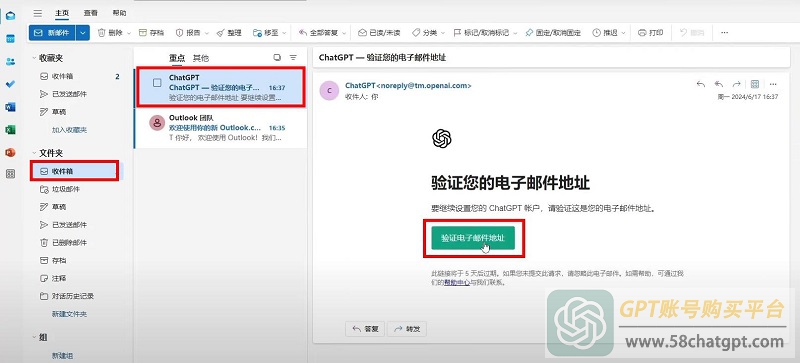Click the 整理 sweep toolbar button
Screen dimensions: 800x363
229,33
